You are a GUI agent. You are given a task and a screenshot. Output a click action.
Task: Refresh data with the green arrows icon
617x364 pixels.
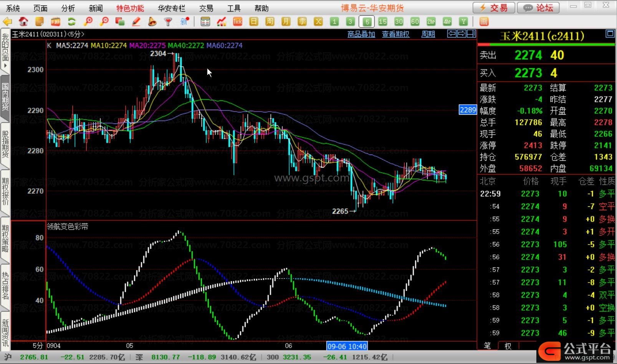(72, 21)
